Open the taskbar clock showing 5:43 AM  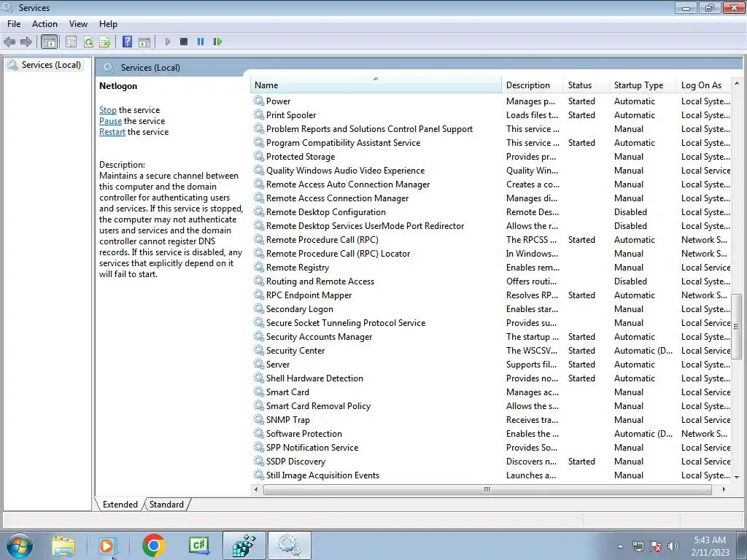click(x=710, y=546)
